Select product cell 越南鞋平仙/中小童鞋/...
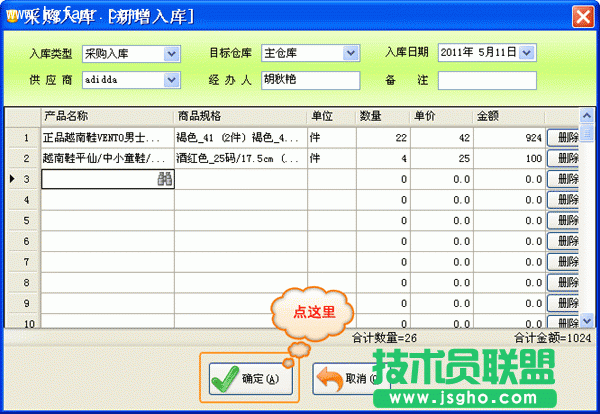Image resolution: width=600 pixels, height=414 pixels. point(108,158)
